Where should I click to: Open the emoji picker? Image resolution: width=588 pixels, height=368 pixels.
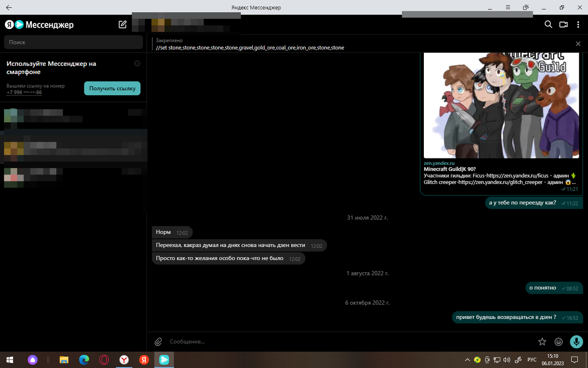click(x=559, y=342)
